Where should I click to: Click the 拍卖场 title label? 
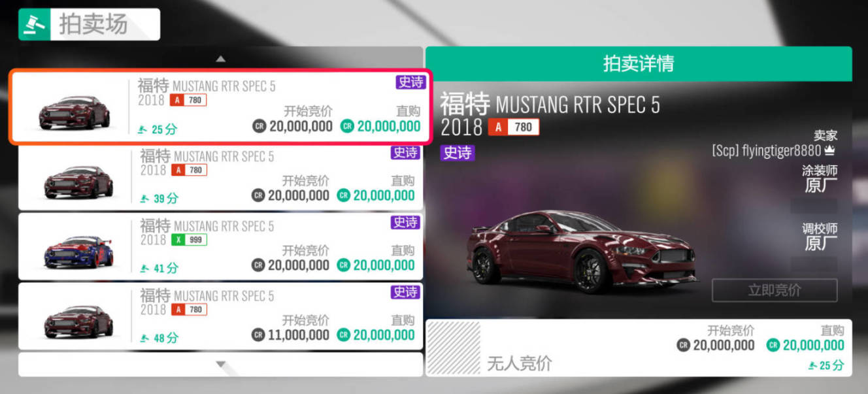point(93,24)
